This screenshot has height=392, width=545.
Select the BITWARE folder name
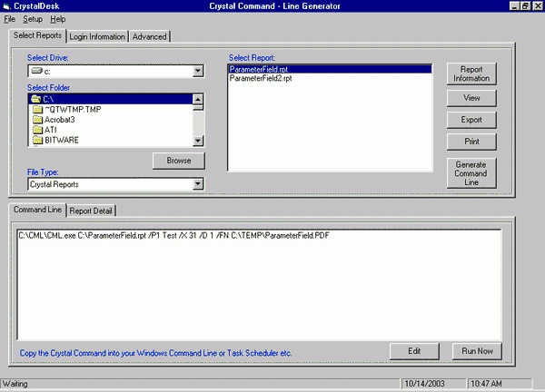[62, 140]
